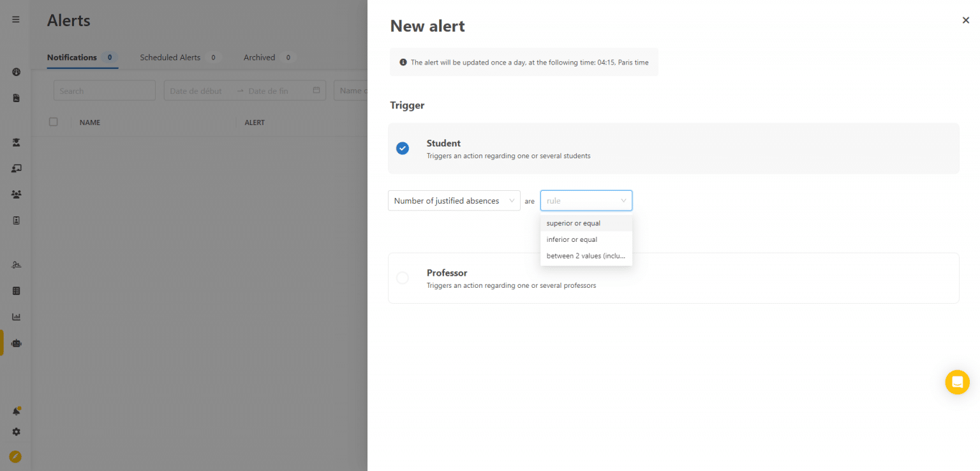This screenshot has height=471, width=980.
Task: Open the documents icon in the sidebar
Action: pos(15,98)
